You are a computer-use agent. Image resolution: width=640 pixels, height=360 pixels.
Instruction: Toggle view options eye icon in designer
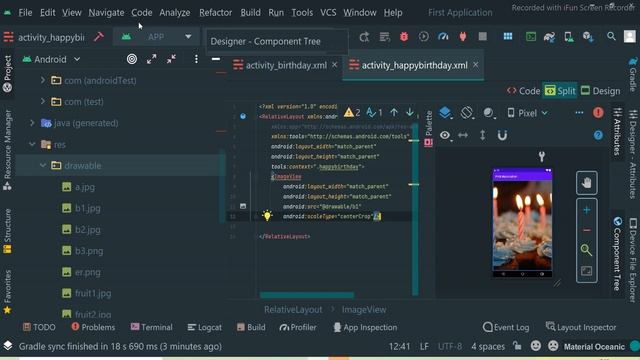click(445, 135)
